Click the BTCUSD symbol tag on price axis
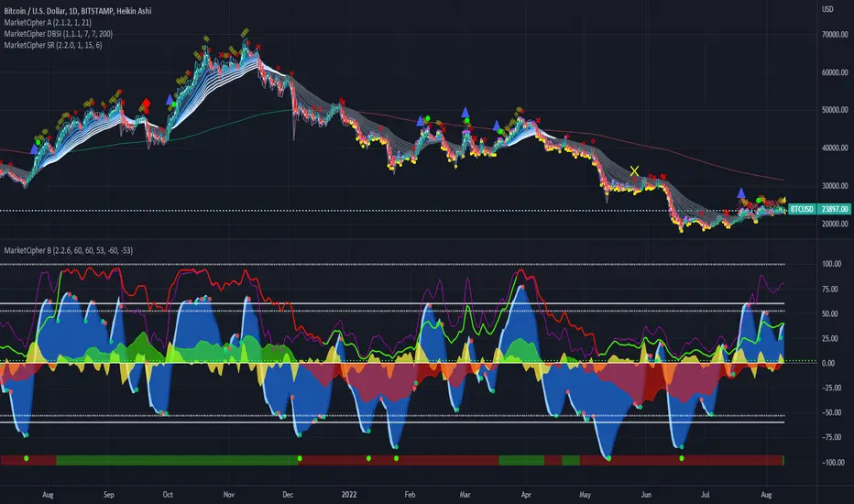 (802, 209)
